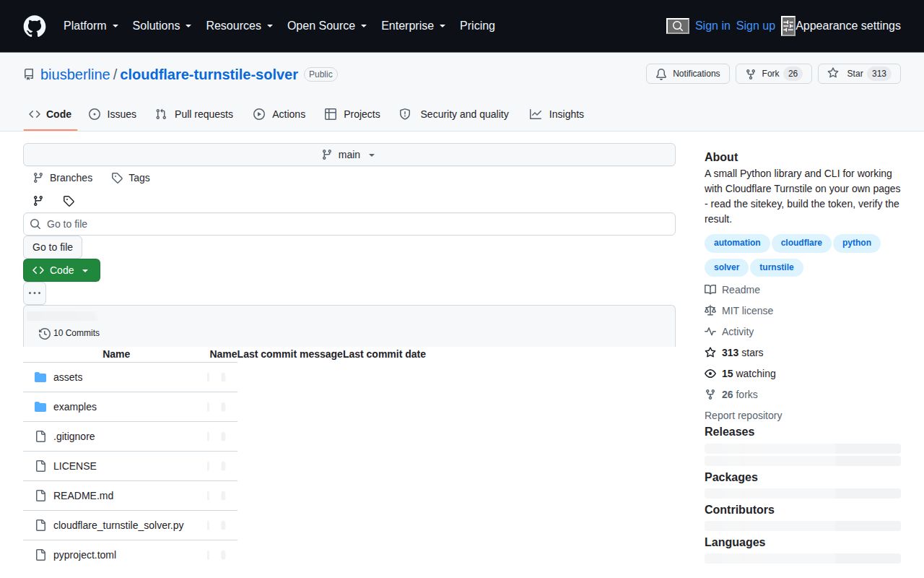Viewport: 924px width, 578px height.
Task: Switch to the Projects tab
Action: 352,114
